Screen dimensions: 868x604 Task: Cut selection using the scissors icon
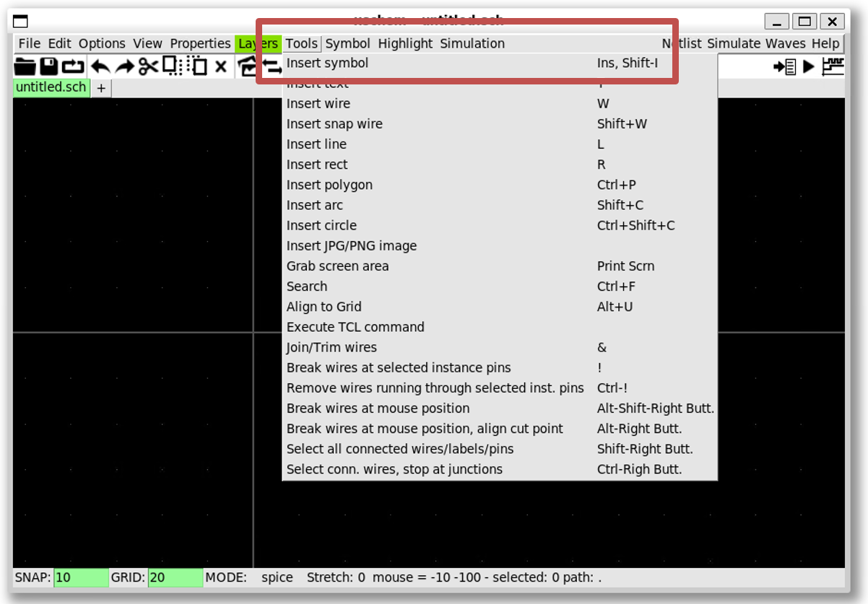pyautogui.click(x=149, y=66)
